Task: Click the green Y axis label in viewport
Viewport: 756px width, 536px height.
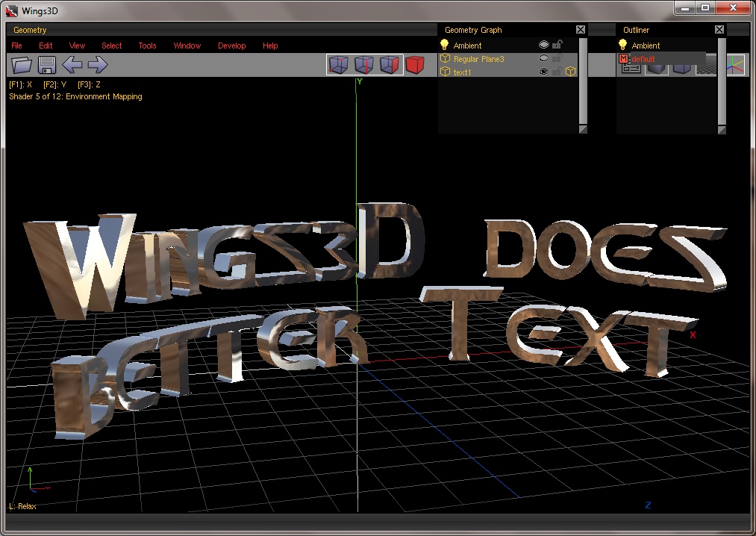Action: 359,81
